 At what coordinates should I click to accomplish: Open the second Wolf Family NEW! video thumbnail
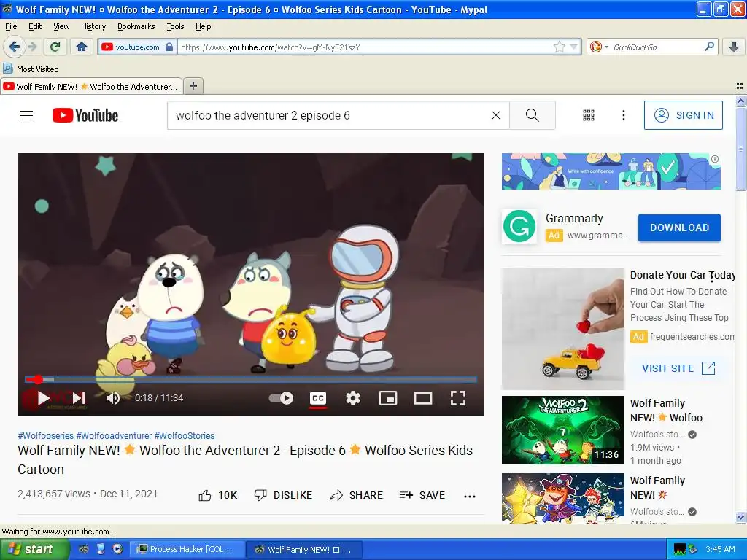(562, 498)
